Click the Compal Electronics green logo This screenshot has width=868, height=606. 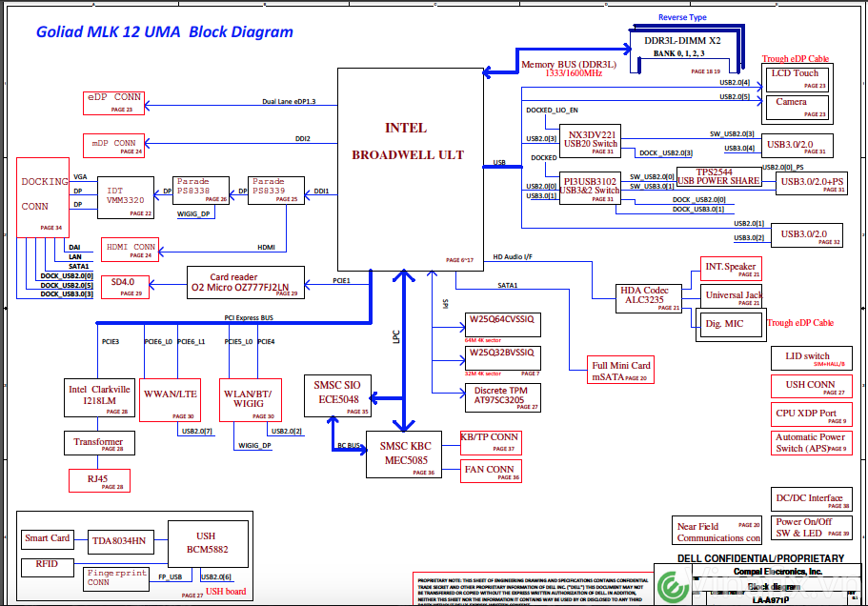click(x=673, y=587)
